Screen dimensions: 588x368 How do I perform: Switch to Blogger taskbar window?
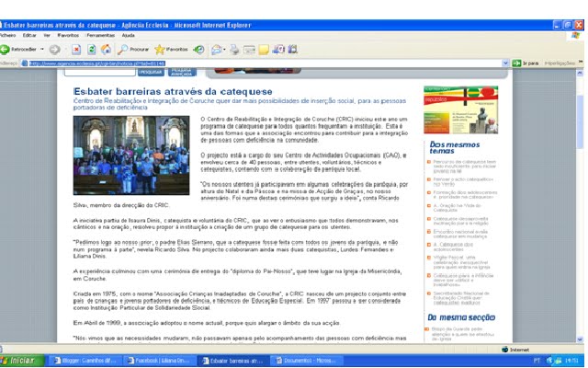[x=85, y=361]
